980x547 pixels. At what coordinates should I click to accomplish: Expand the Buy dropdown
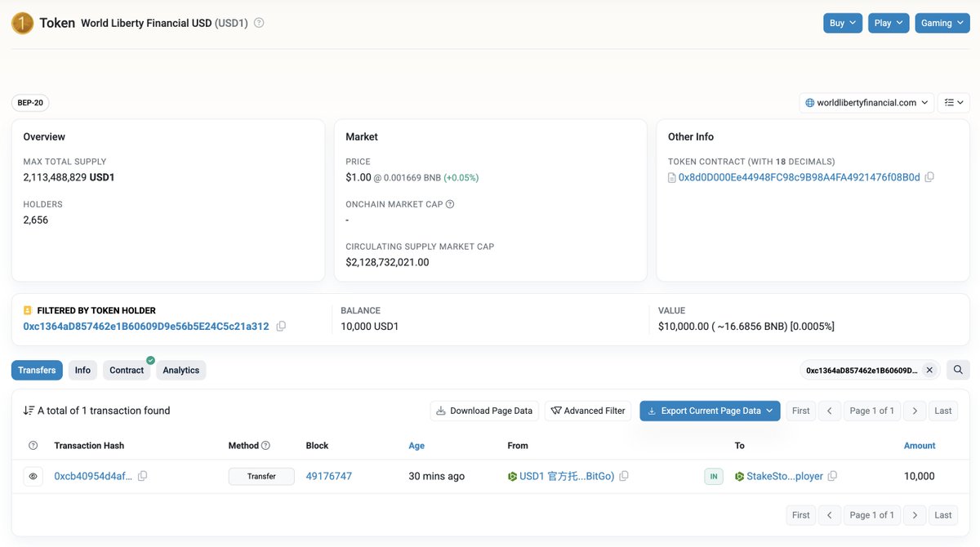[x=842, y=23]
